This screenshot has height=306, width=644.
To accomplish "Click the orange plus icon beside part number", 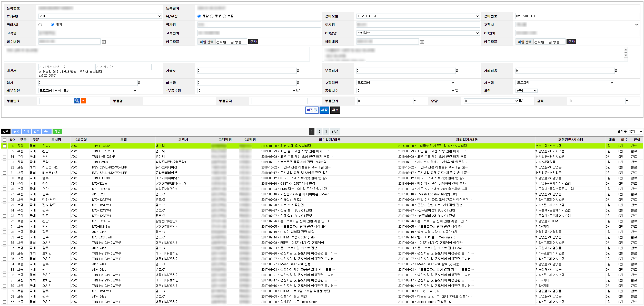I will 83,101.
